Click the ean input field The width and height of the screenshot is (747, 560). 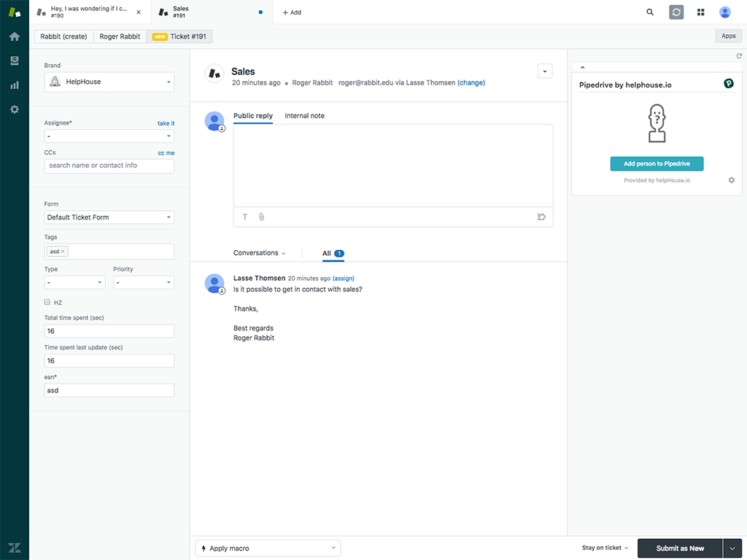point(109,390)
